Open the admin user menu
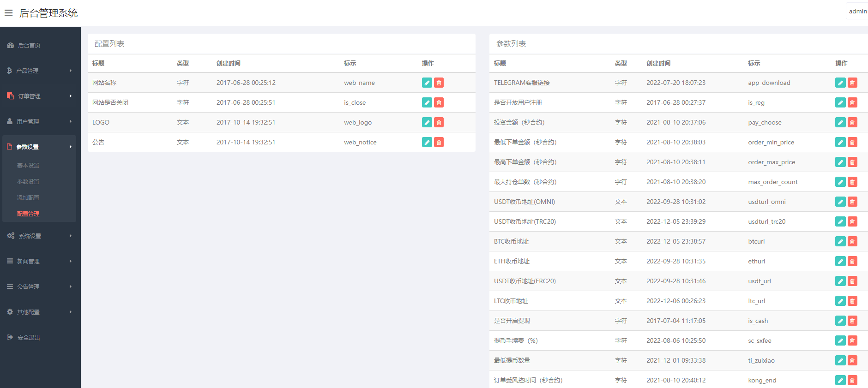The height and width of the screenshot is (388, 868). pyautogui.click(x=857, y=12)
